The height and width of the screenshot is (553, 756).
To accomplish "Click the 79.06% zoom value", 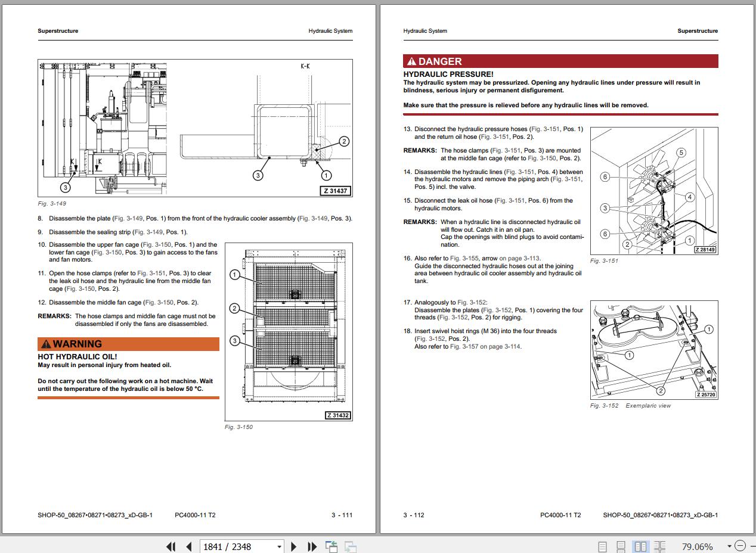I will click(x=697, y=546).
